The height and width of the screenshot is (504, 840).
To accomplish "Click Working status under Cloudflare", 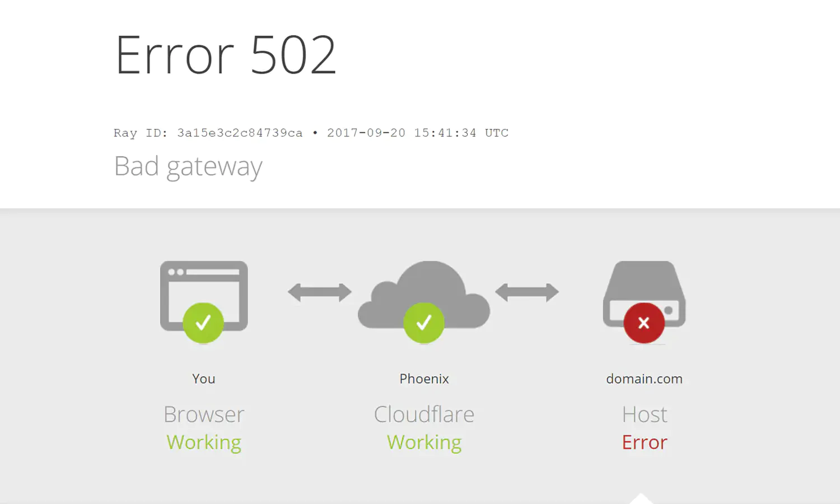I will pyautogui.click(x=424, y=443).
